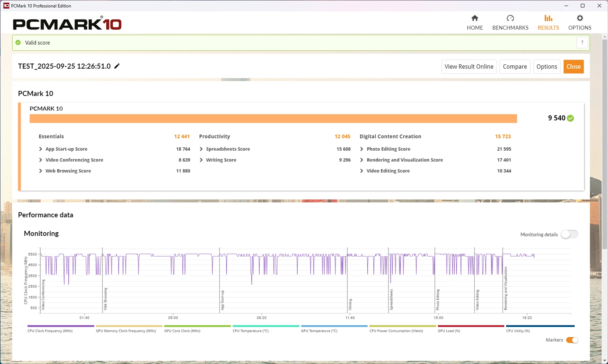The image size is (608, 364).
Task: Expand the Video Conferencing Score row
Action: 41,160
